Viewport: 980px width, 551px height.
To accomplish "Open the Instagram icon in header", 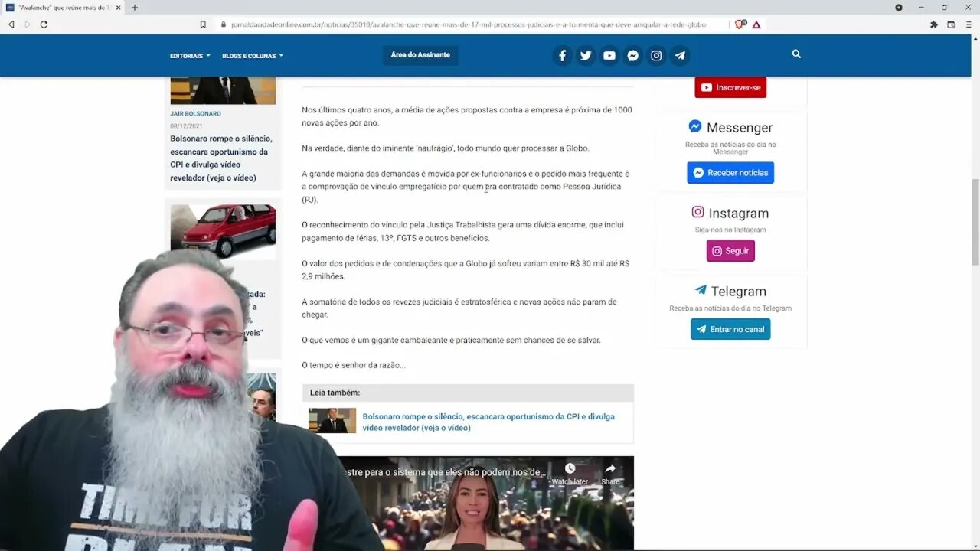I will pos(656,55).
